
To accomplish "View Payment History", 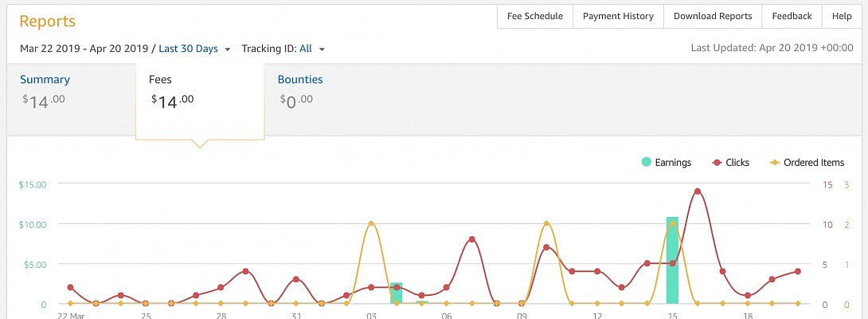I will click(618, 16).
